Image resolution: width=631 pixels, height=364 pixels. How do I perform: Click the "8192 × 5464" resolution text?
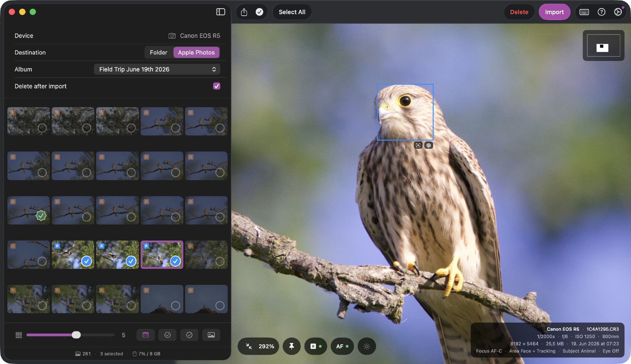[524, 344]
